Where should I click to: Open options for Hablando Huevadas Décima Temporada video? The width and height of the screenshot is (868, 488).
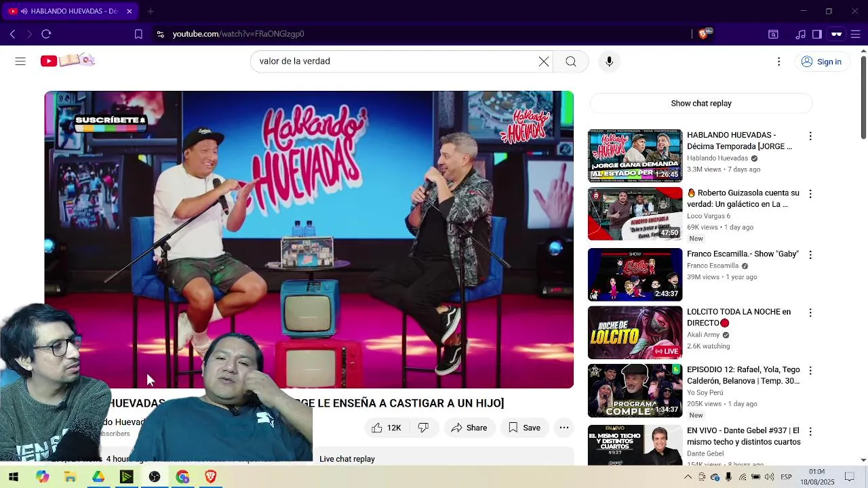click(x=810, y=136)
